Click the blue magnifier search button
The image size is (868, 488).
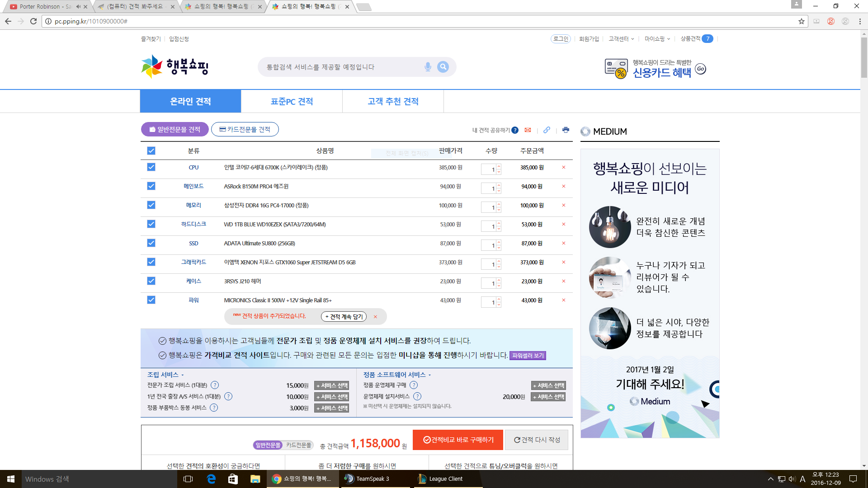pyautogui.click(x=443, y=67)
